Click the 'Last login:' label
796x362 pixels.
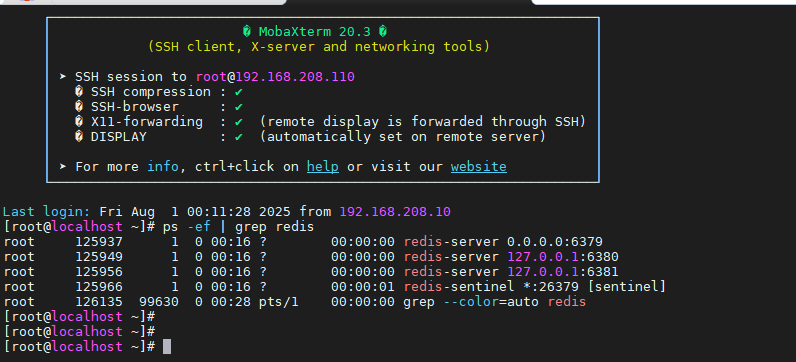(x=47, y=212)
